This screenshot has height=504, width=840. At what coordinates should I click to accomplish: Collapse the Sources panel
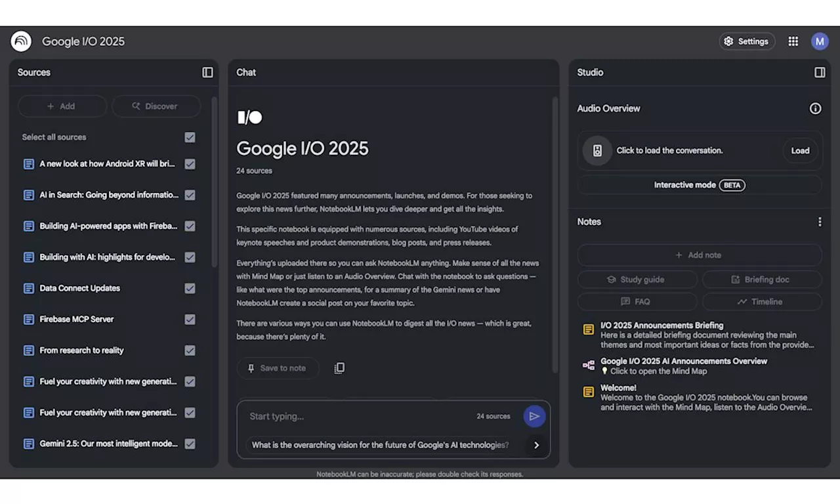click(207, 72)
